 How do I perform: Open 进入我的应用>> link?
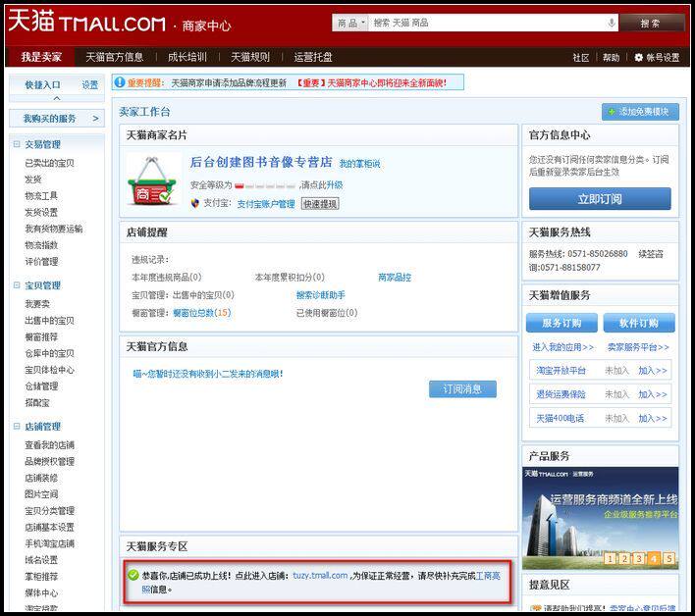[x=562, y=347]
